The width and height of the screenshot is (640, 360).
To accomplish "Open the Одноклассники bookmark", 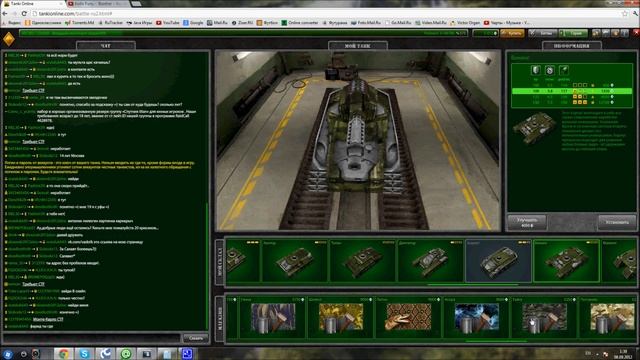I will pos(43,23).
